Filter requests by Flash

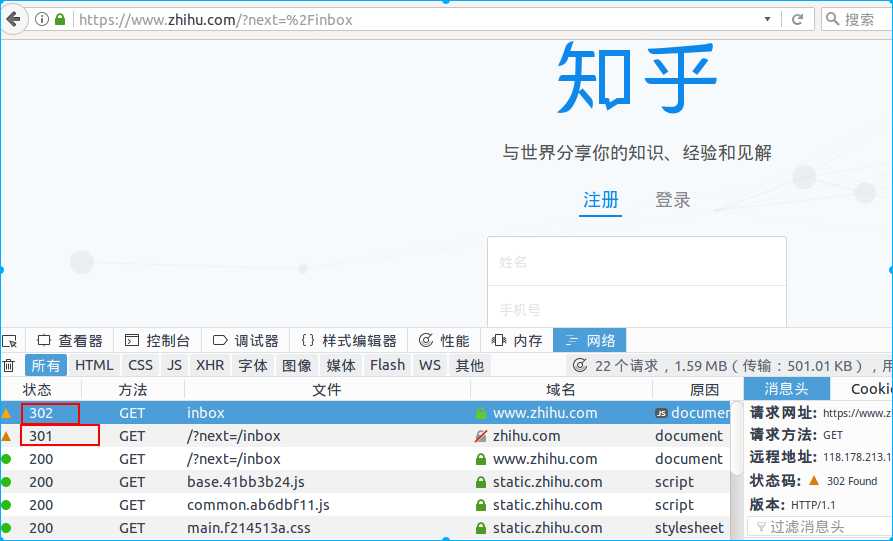387,366
